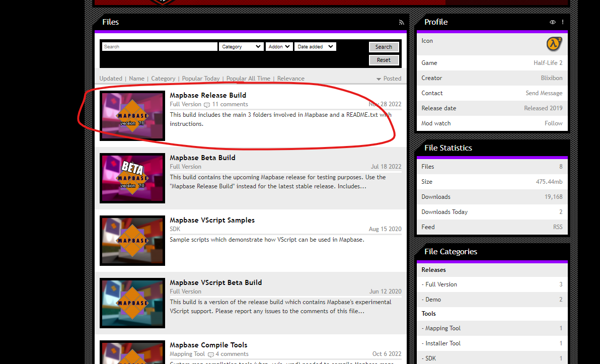Open Mapbase VScript Samples thumbnail
The image size is (600, 364).
pos(132,240)
